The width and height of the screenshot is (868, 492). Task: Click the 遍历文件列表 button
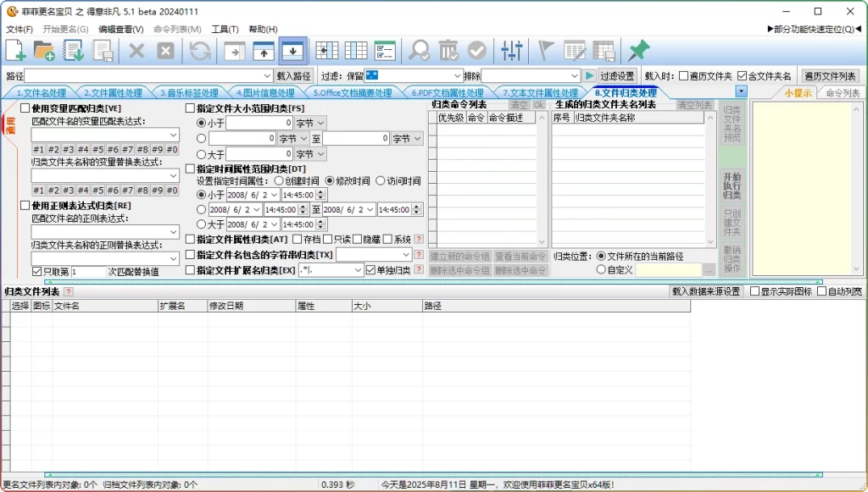(830, 75)
